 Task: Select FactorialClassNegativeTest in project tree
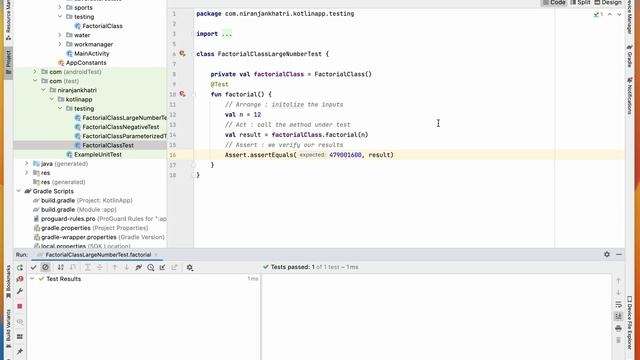(x=120, y=127)
